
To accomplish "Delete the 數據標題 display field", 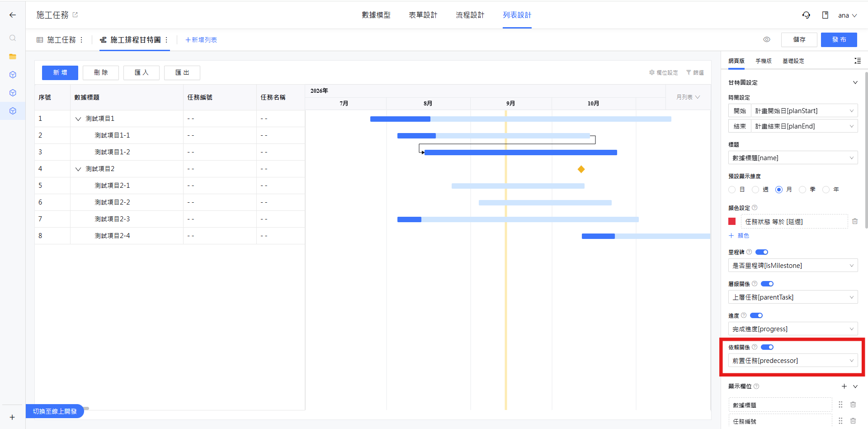I will (x=853, y=405).
